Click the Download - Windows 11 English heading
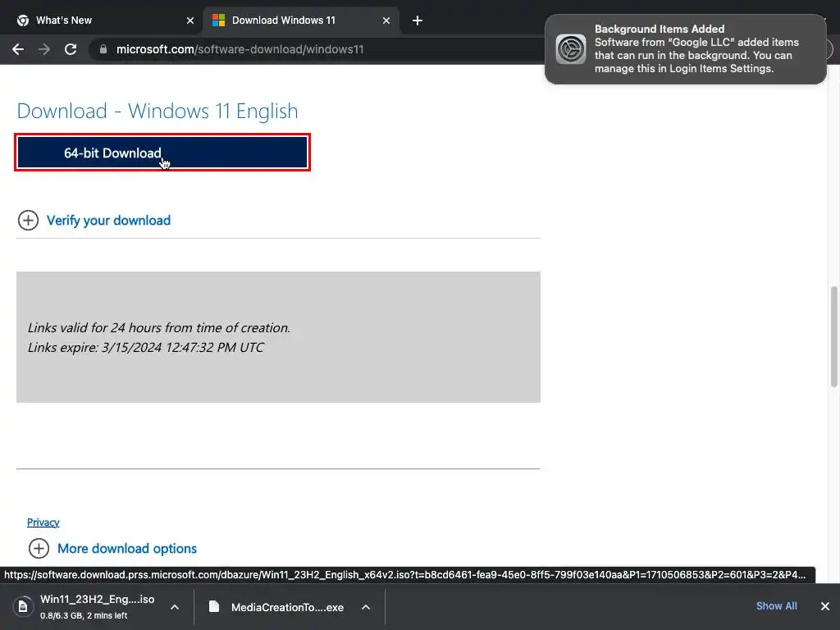The width and height of the screenshot is (840, 630). [x=157, y=111]
